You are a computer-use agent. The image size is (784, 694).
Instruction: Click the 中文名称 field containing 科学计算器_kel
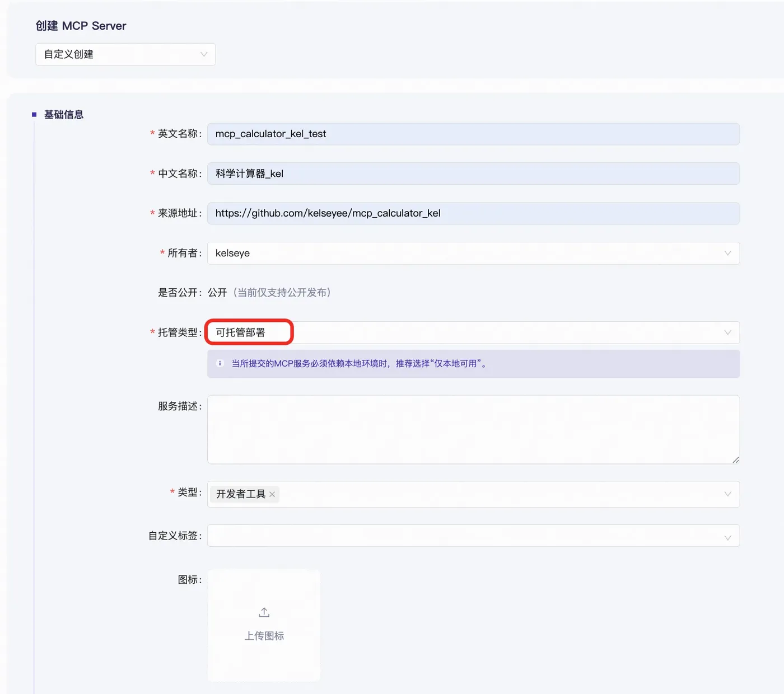pos(473,173)
